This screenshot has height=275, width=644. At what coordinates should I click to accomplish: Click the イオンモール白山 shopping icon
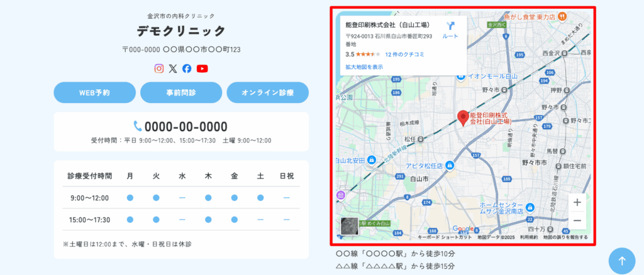pos(461,77)
